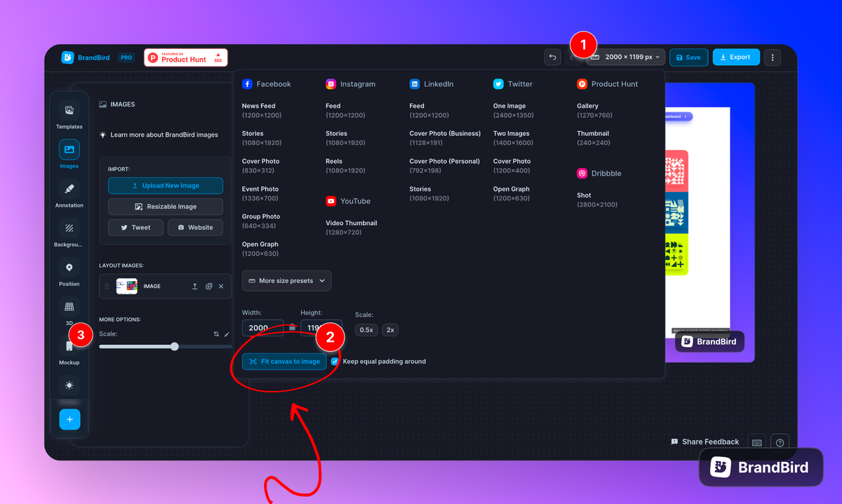Image resolution: width=842 pixels, height=504 pixels.
Task: Choose Product Hunt Thumbnail preset
Action: (593, 138)
